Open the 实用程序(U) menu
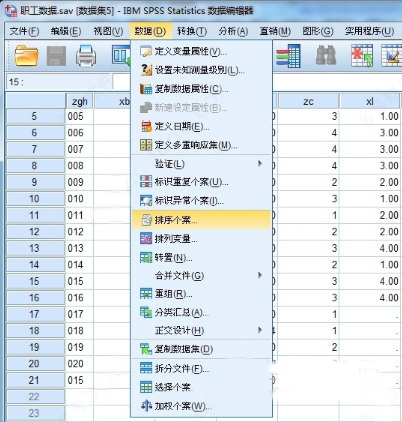The width and height of the screenshot is (402, 422). pos(369,31)
